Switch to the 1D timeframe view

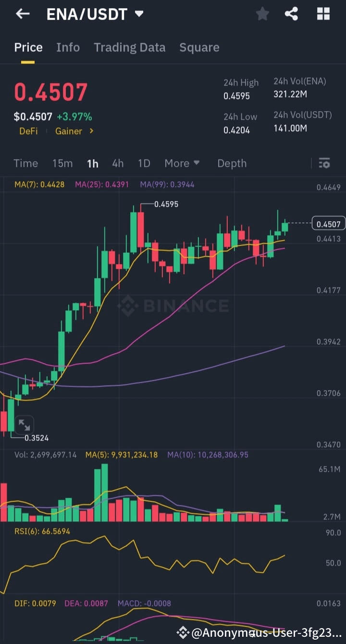pos(144,164)
